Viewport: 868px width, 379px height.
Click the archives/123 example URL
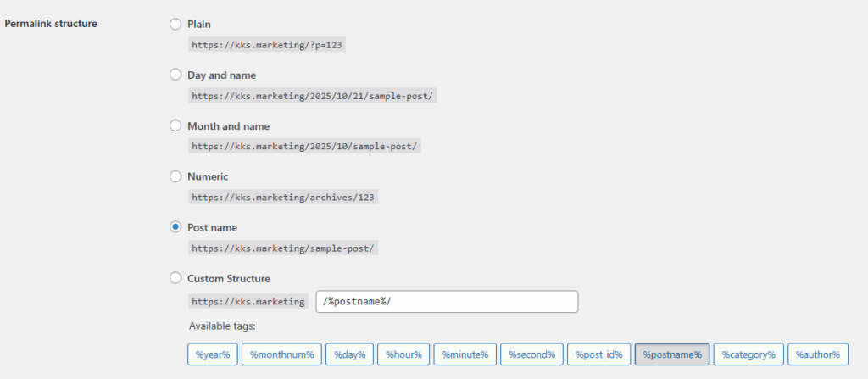tap(283, 197)
